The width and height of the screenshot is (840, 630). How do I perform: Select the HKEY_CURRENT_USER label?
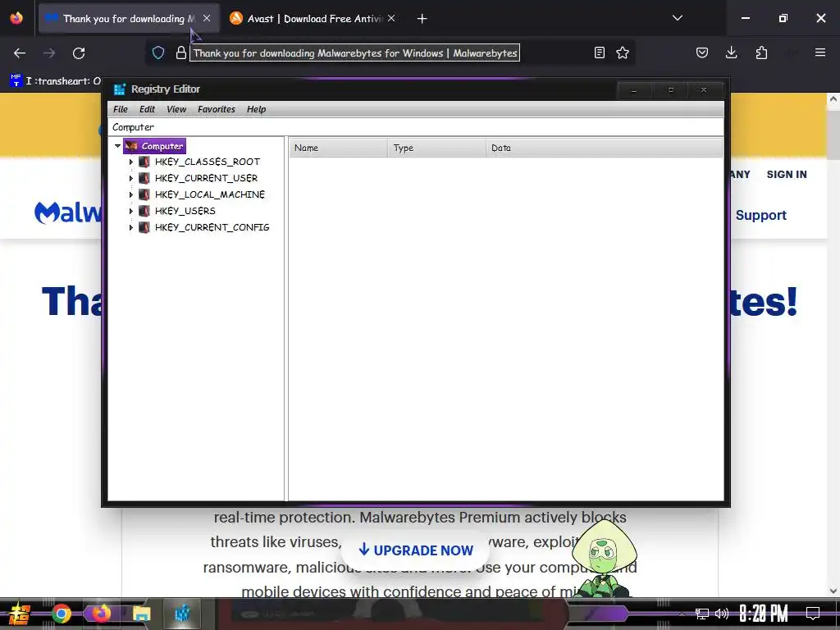[206, 178]
